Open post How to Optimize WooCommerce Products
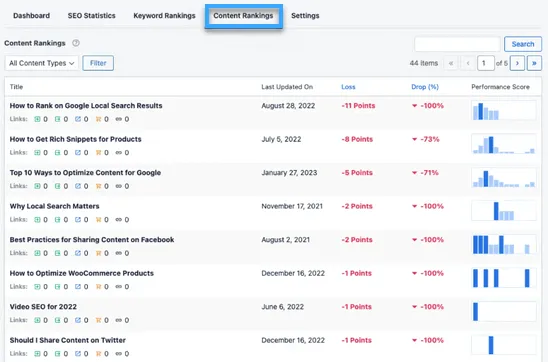Image resolution: width=548 pixels, height=362 pixels. [82, 273]
